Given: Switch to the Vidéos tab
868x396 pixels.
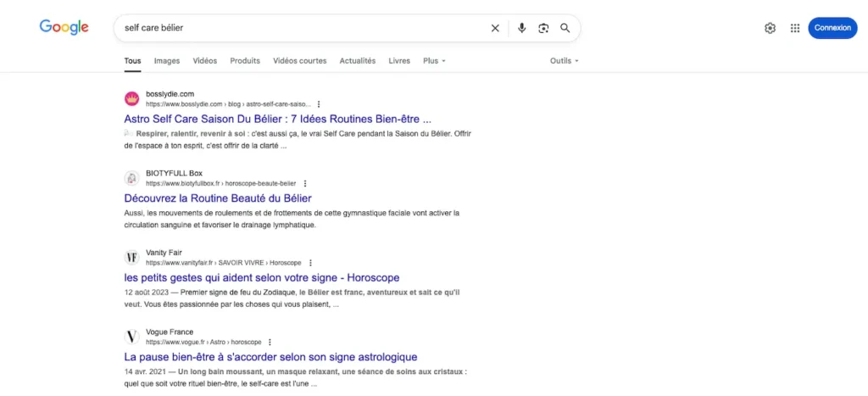Looking at the screenshot, I should 205,61.
